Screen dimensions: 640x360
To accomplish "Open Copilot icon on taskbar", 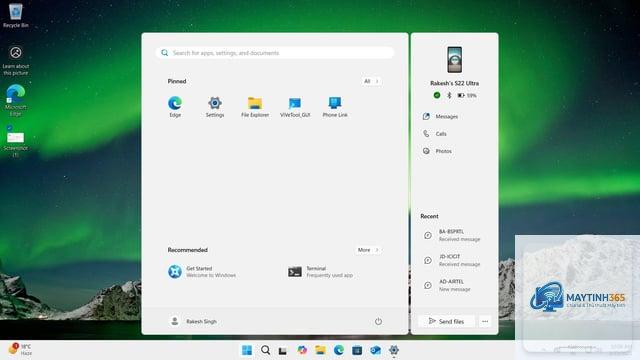I will point(302,350).
